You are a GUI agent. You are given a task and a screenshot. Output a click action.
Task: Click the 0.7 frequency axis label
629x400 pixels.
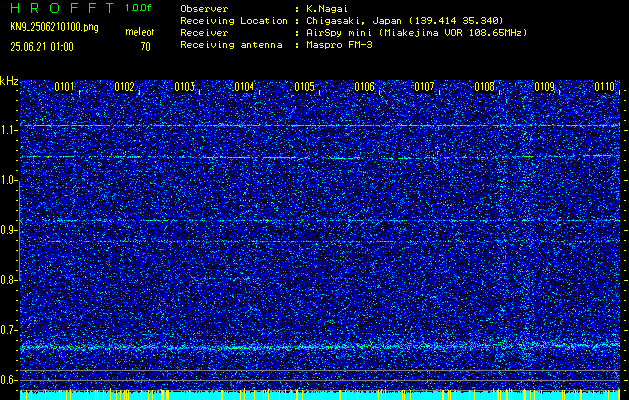click(8, 330)
